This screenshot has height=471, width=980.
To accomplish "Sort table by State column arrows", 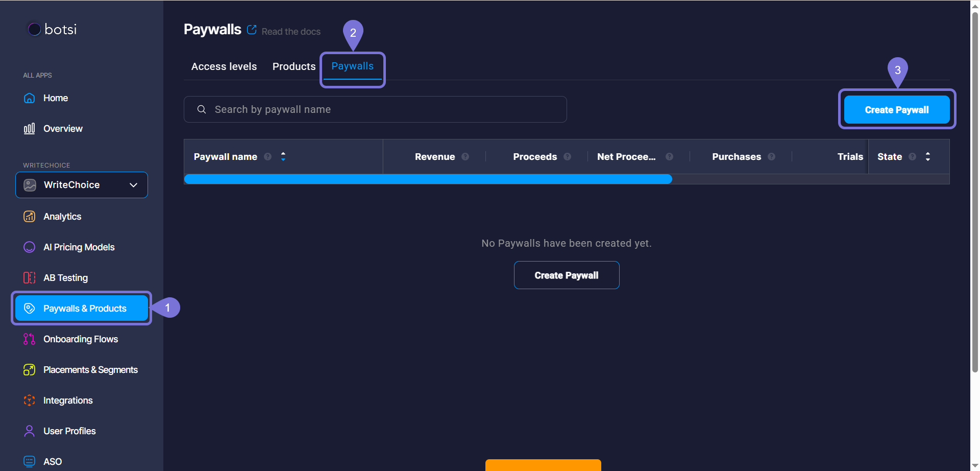I will (x=927, y=157).
